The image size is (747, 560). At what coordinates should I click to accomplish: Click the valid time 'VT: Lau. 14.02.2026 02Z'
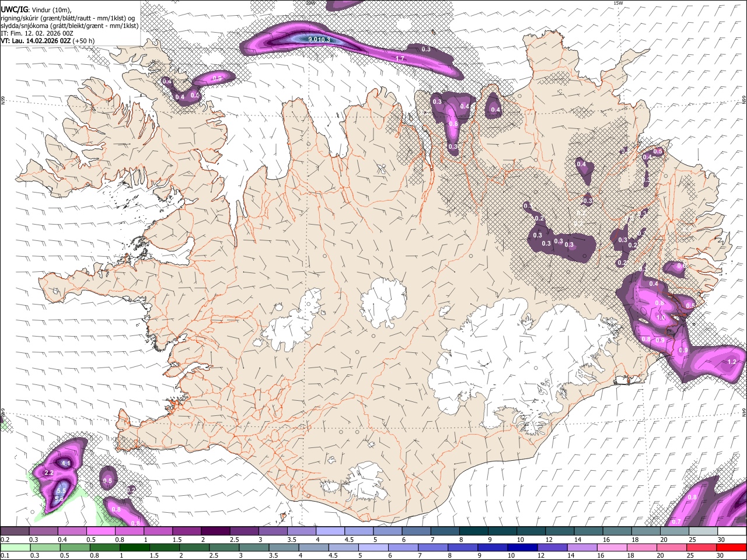(36, 41)
